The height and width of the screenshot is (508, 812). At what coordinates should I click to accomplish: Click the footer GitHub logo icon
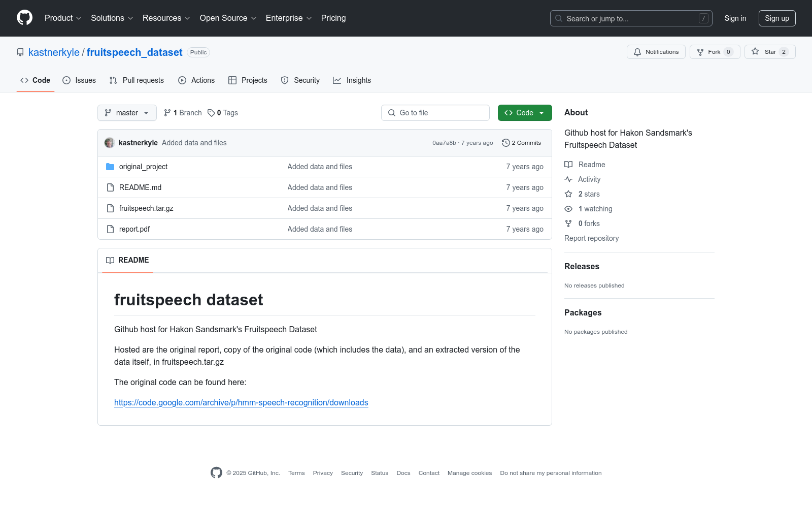pyautogui.click(x=216, y=473)
